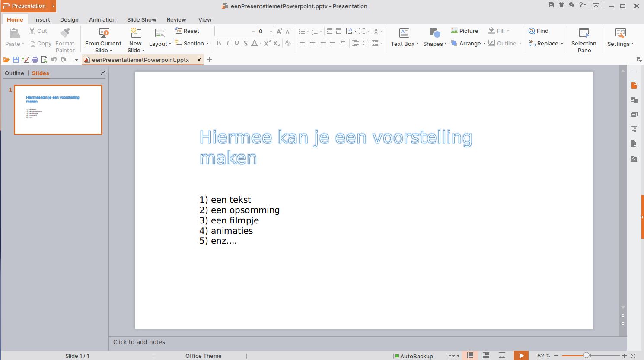Screen dimensions: 644x360
Task: Go to the Review tab
Action: (176, 19)
